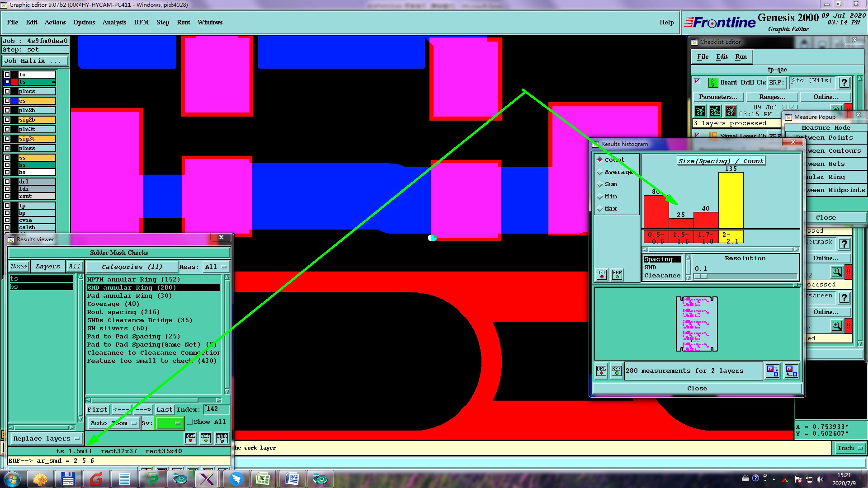The width and height of the screenshot is (868, 488).
Task: Open Meas: All dropdown
Action: (215, 267)
